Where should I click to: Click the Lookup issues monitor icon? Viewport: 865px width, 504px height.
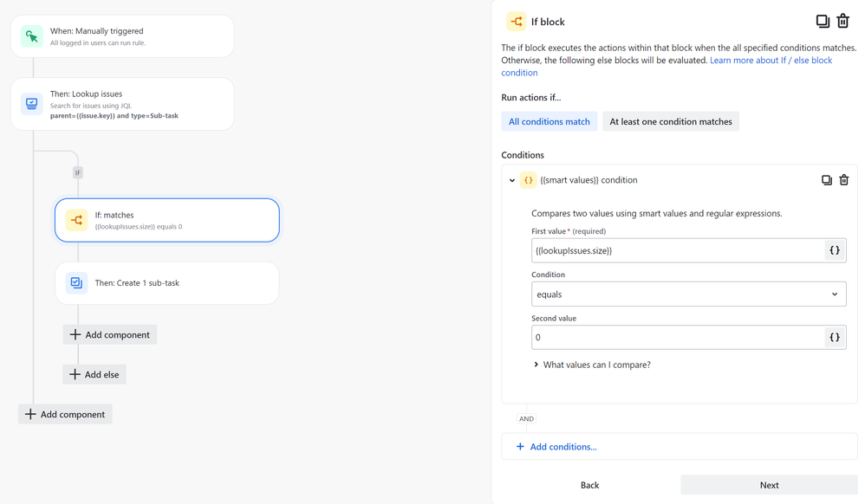32,104
